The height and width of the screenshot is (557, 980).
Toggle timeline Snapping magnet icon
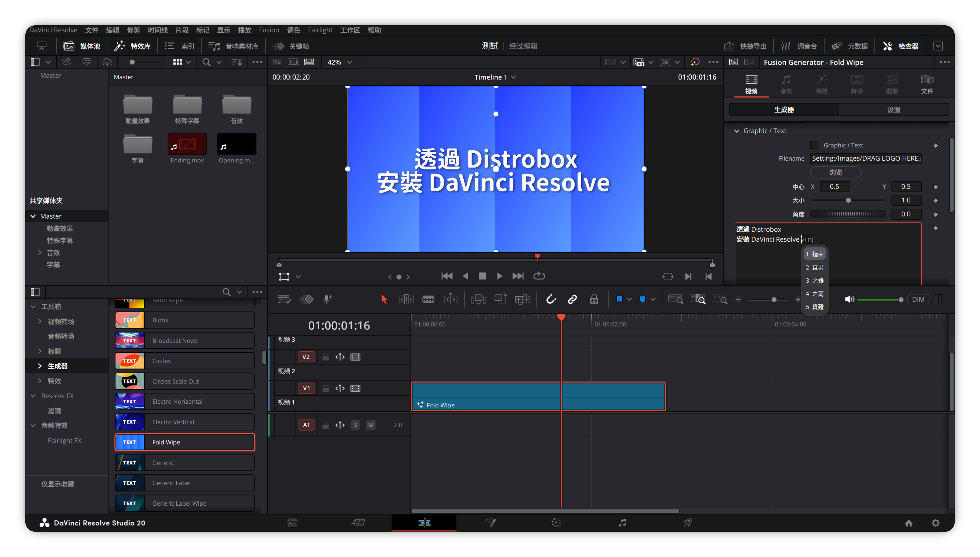coord(551,299)
